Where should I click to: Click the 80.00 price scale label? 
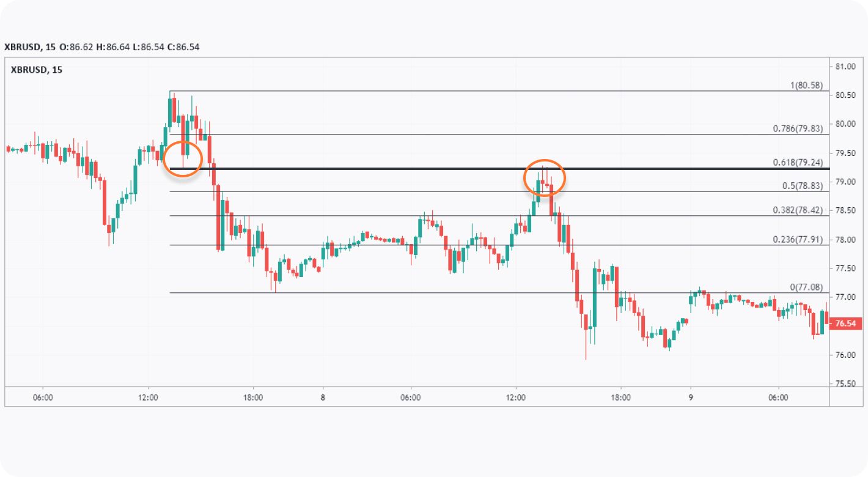point(844,124)
